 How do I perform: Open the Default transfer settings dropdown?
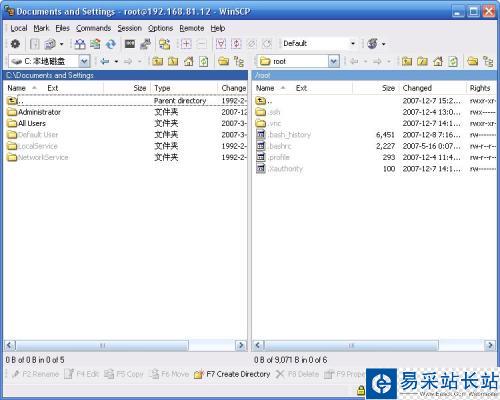[x=353, y=44]
